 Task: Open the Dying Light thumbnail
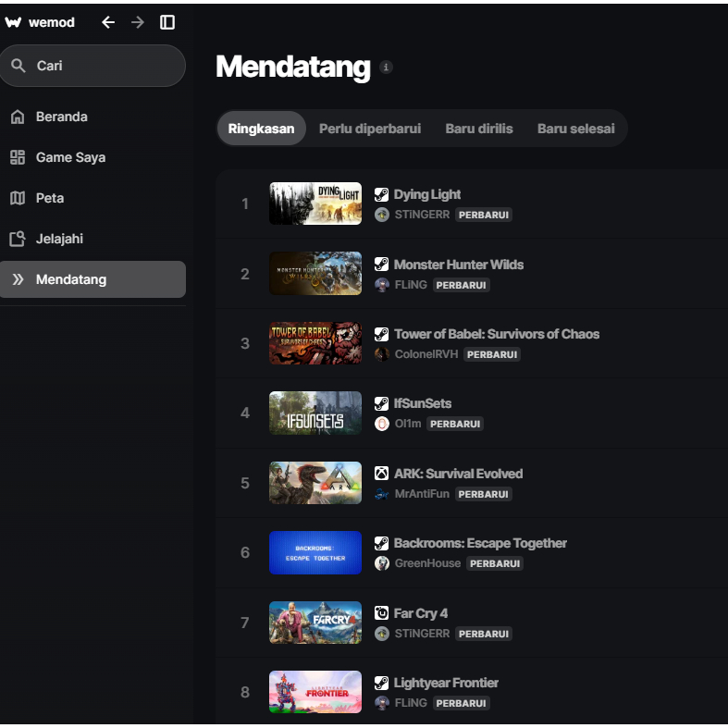[x=315, y=204]
